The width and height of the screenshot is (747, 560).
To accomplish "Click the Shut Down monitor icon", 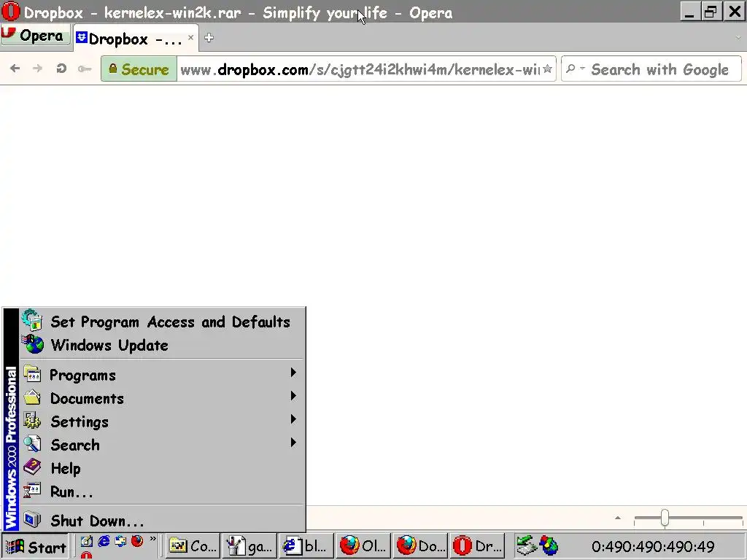I will tap(32, 519).
